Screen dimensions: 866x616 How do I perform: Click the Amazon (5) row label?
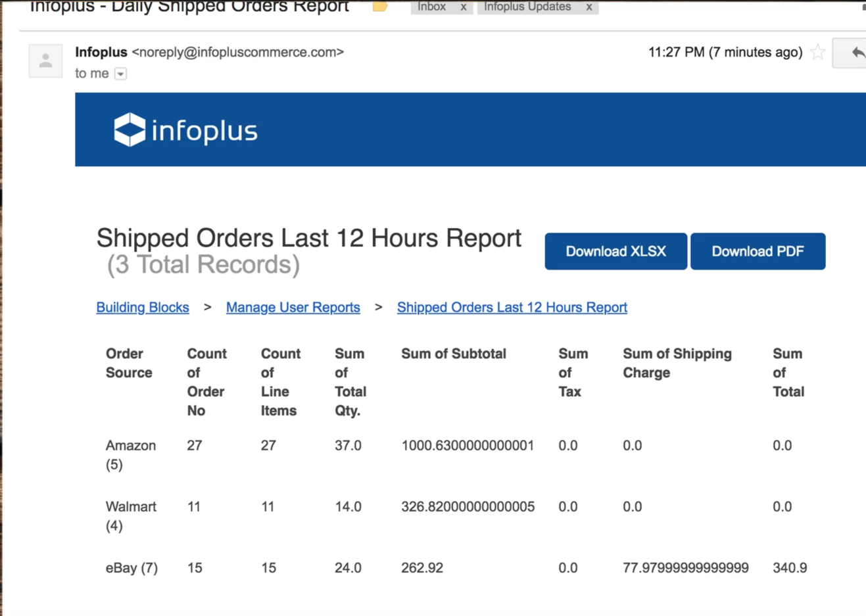point(131,455)
